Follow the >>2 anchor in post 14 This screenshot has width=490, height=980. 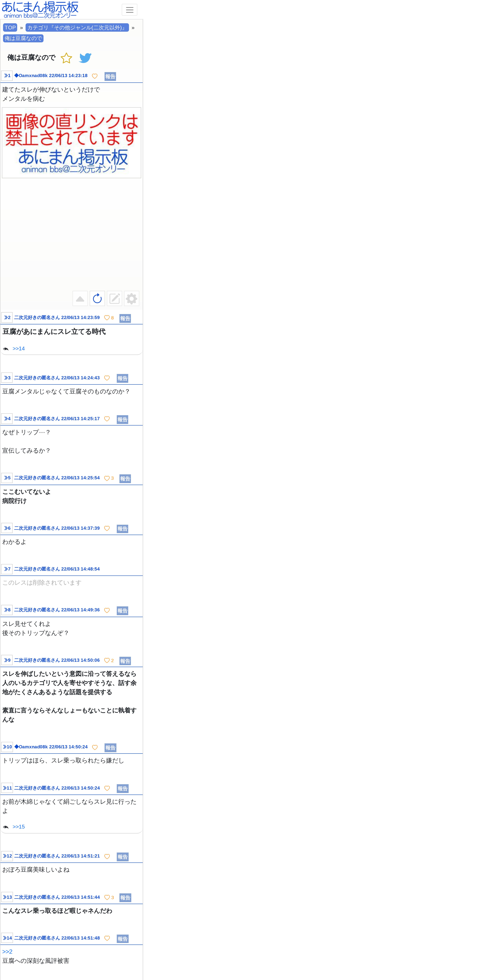pyautogui.click(x=7, y=952)
